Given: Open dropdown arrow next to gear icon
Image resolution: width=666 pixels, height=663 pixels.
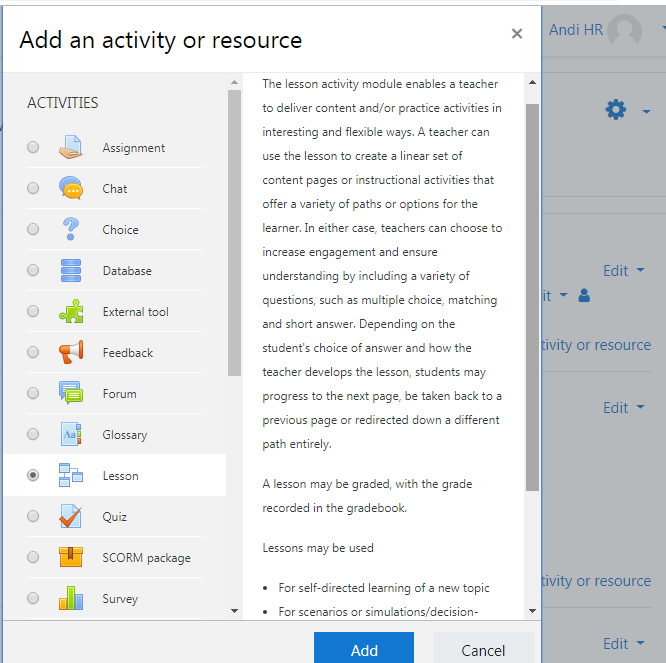Looking at the screenshot, I should (646, 112).
